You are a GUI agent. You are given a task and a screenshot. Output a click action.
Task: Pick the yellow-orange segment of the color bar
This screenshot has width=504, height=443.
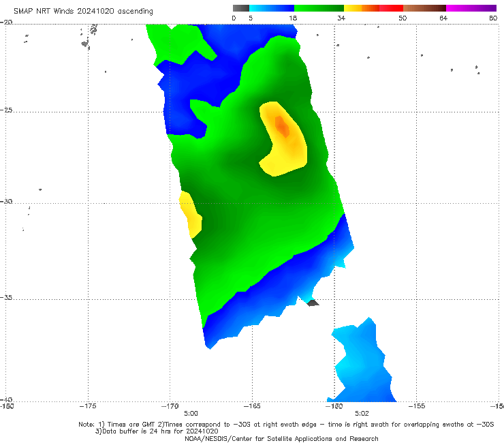click(x=361, y=8)
